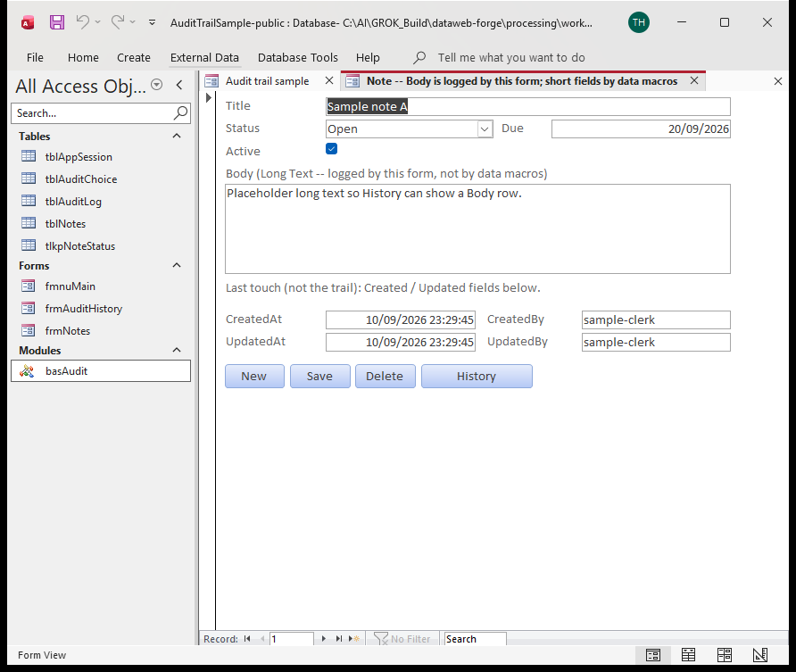
Task: Open History with the History button
Action: 477,376
